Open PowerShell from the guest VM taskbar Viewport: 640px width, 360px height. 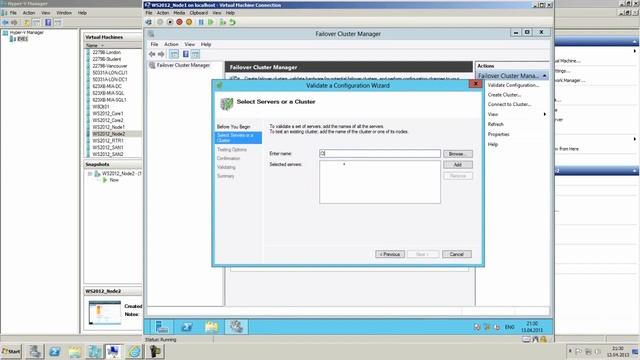click(x=187, y=327)
